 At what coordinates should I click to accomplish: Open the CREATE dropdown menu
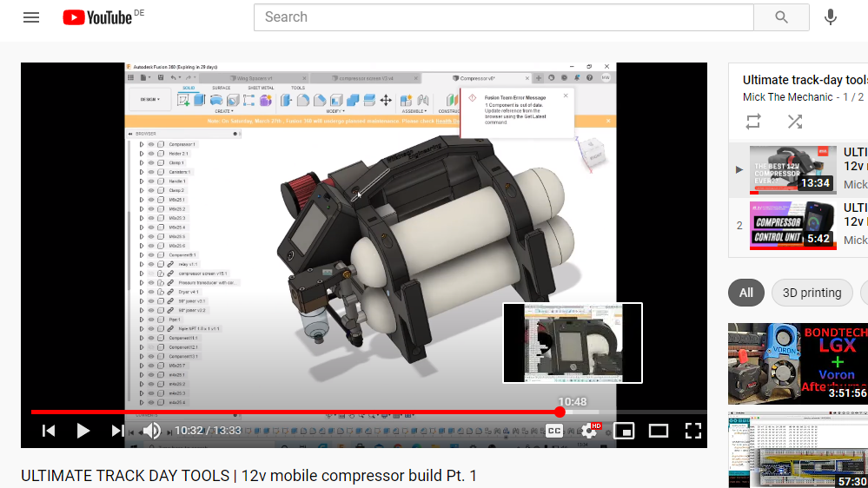point(223,111)
